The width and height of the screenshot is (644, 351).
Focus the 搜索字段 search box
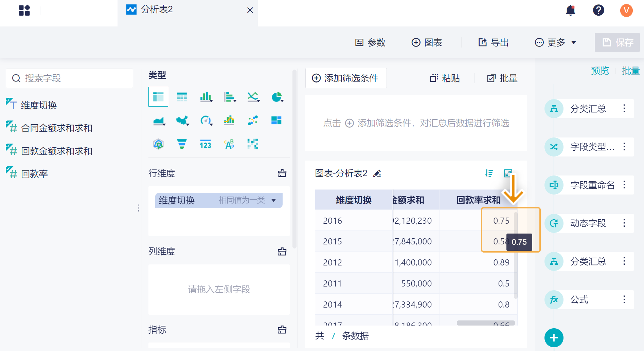[x=69, y=78]
